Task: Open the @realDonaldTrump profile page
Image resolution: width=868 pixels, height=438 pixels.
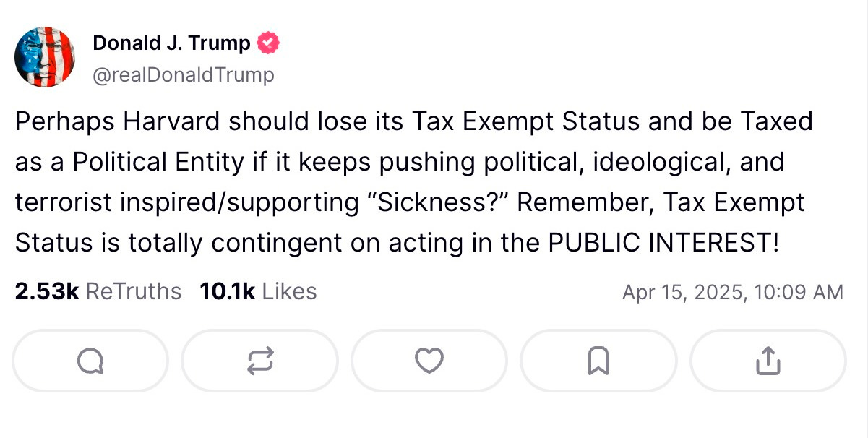Action: coord(183,74)
